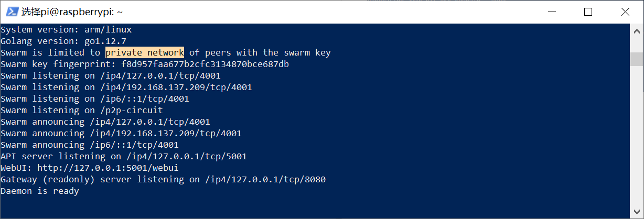Image resolution: width=644 pixels, height=219 pixels.
Task: Click 'Swarm listening on /ip6/::1/tcp/4001' line
Action: pyautogui.click(x=94, y=98)
